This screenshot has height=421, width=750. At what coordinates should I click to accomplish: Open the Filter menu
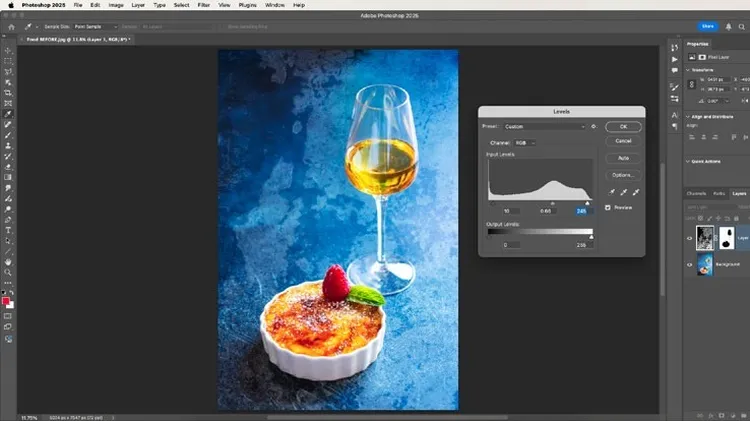pyautogui.click(x=203, y=5)
